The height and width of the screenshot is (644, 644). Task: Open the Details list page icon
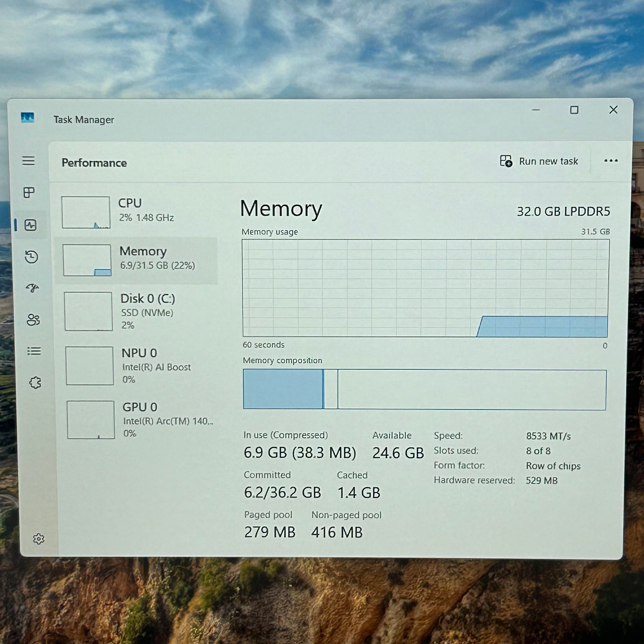point(34,351)
